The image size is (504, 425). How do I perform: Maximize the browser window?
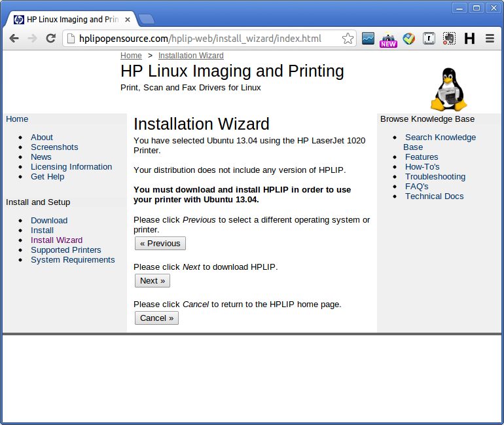(x=477, y=8)
